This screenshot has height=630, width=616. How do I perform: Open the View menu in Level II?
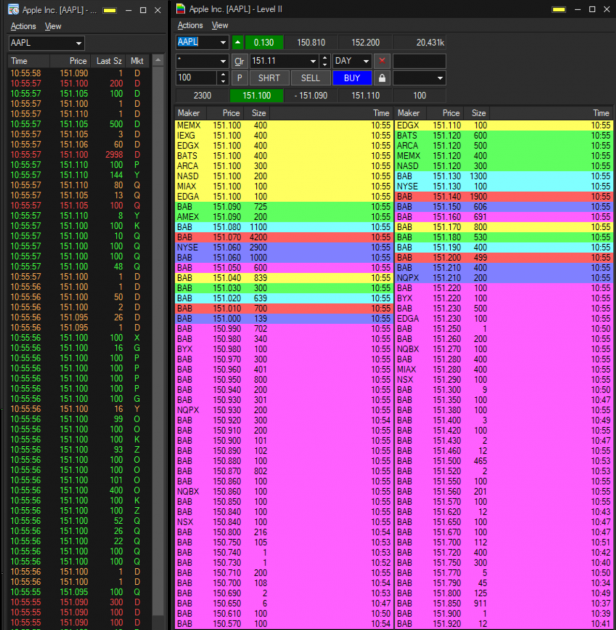click(x=220, y=25)
